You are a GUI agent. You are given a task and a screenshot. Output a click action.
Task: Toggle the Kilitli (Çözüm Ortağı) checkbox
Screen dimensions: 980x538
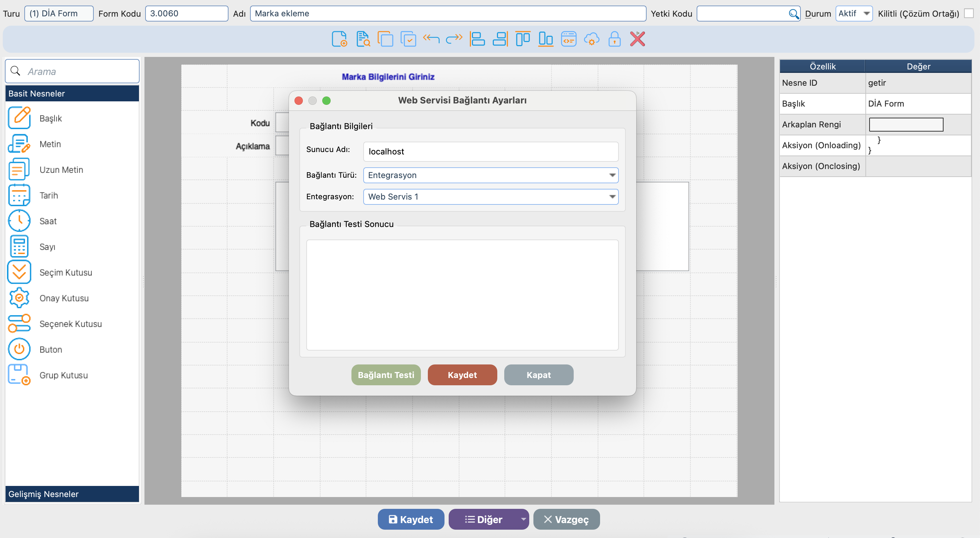969,13
